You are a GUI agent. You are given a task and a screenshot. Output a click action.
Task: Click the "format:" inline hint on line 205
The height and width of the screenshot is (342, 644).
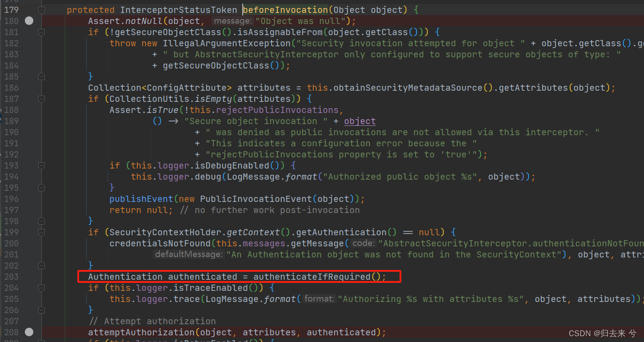318,298
